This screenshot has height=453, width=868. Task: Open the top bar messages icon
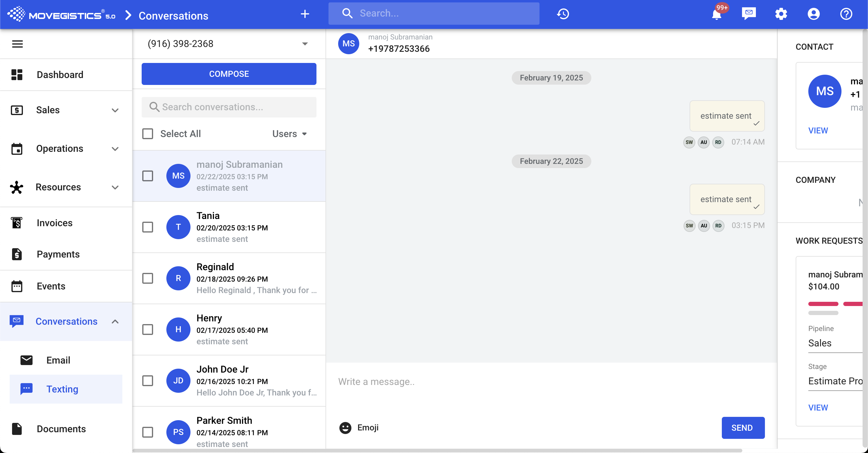tap(748, 14)
